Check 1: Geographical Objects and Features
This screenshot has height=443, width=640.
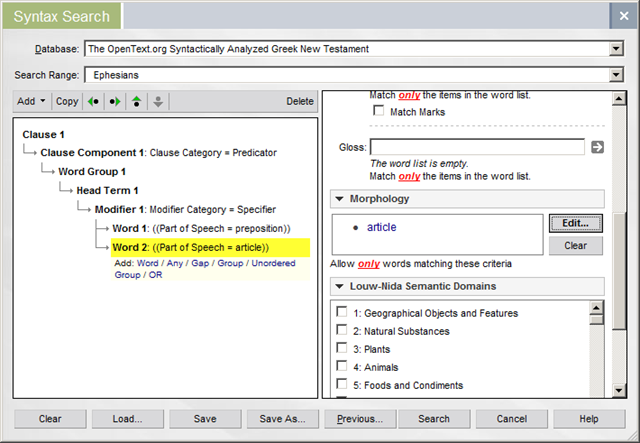(x=343, y=313)
